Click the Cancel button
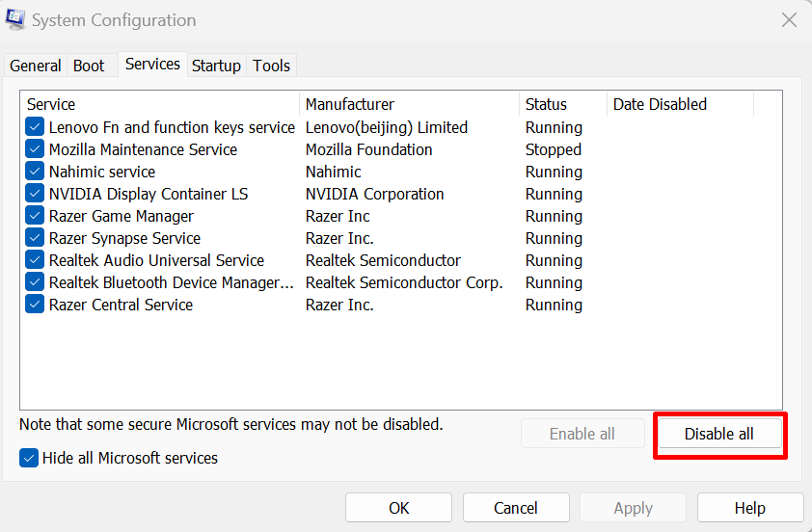Screen dimensions: 812x532 click(516, 508)
